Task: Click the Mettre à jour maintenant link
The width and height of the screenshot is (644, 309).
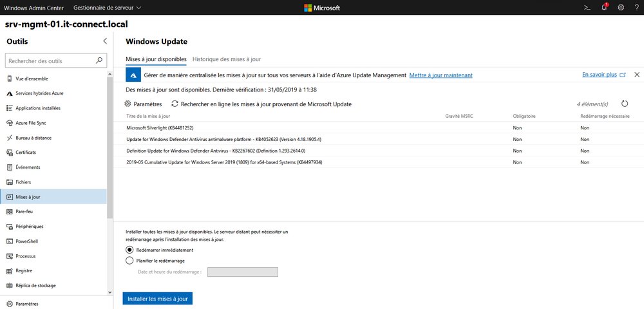Action: (440, 75)
